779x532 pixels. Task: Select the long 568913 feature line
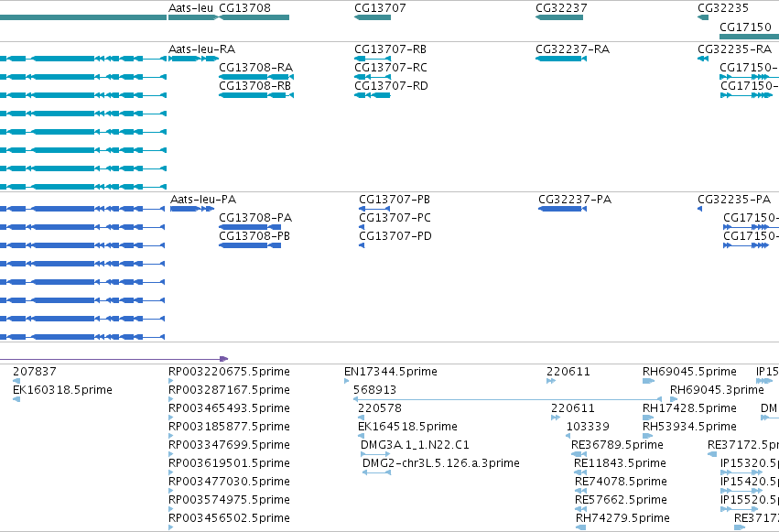click(x=507, y=399)
